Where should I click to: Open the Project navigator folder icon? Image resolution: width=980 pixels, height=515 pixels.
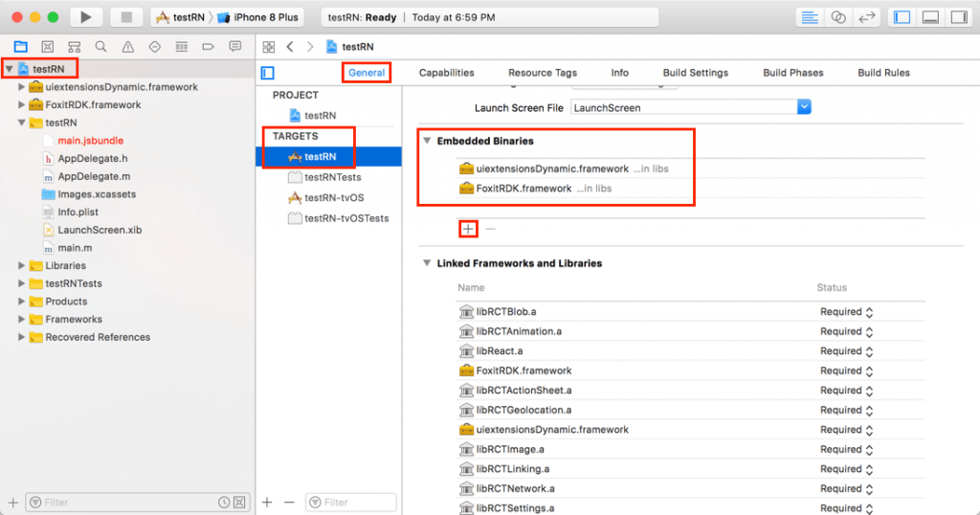pyautogui.click(x=21, y=47)
